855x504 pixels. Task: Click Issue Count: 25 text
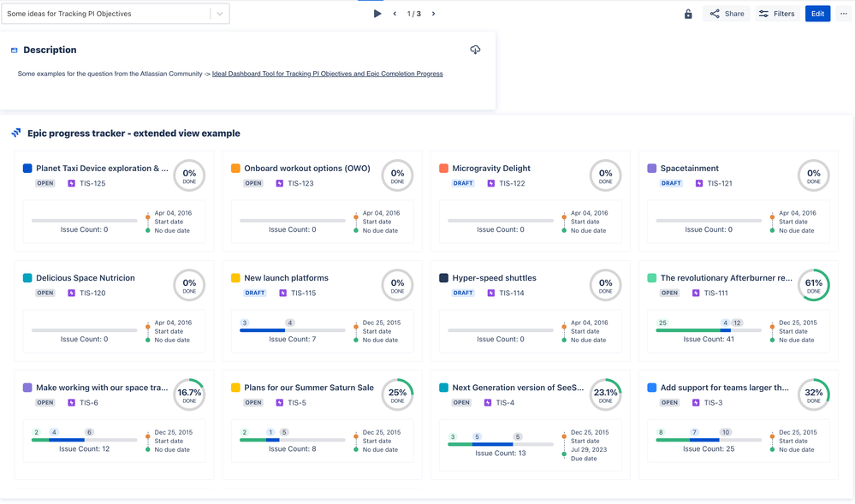pyautogui.click(x=709, y=449)
